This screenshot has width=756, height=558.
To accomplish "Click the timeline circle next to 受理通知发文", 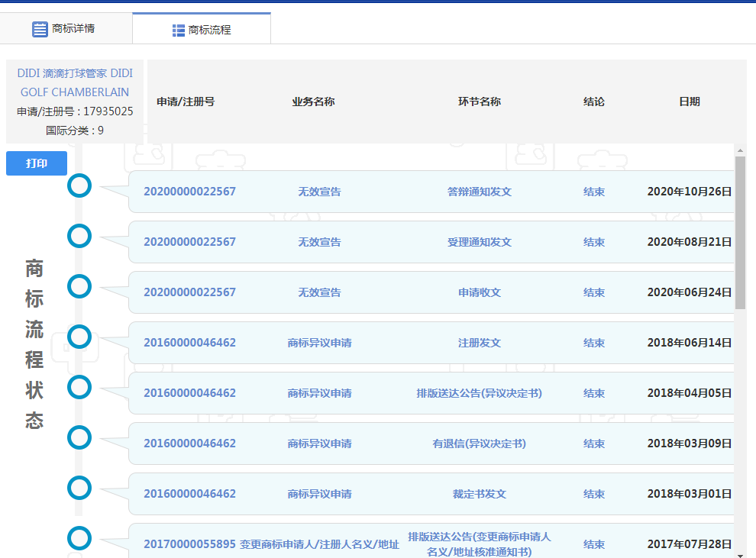I will click(x=79, y=236).
